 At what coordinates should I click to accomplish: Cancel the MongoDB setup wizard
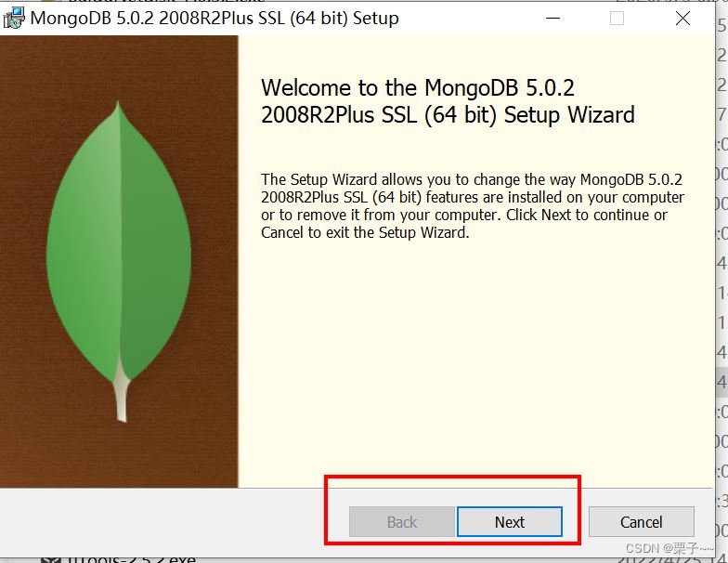[x=641, y=522]
